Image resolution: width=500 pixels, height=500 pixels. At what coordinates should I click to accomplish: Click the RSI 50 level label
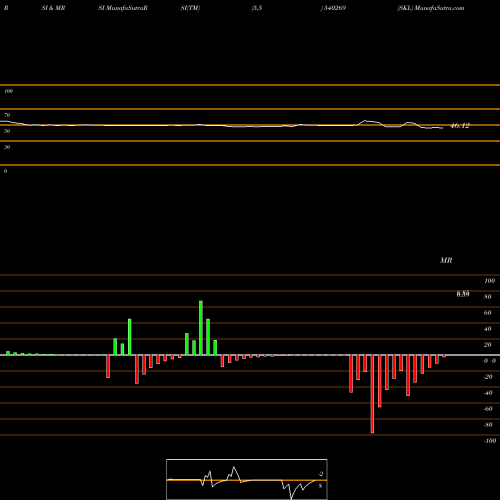[7, 131]
